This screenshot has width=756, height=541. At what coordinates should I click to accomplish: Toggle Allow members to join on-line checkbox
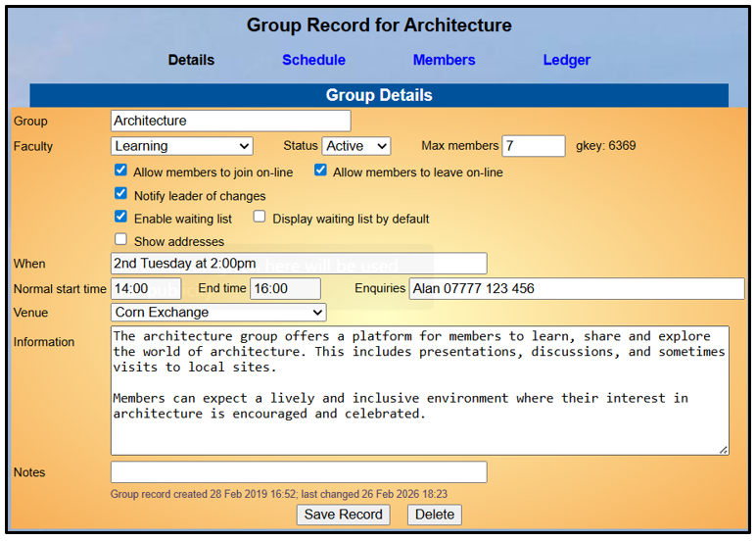pos(120,171)
